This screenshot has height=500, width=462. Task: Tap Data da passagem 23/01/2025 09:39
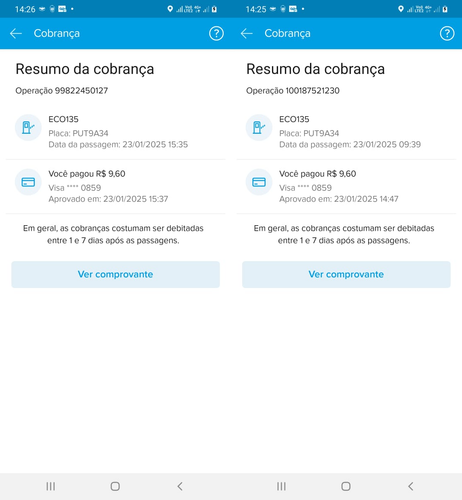(350, 144)
